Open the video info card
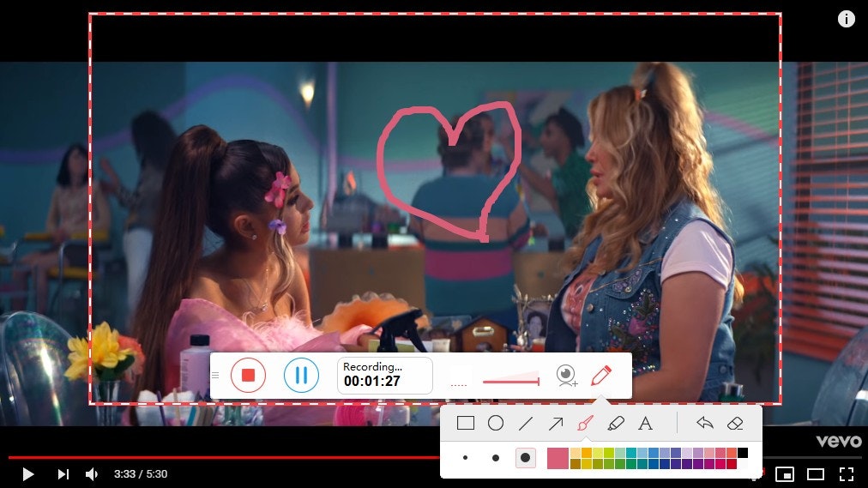Viewport: 868px width, 488px height. click(x=847, y=19)
